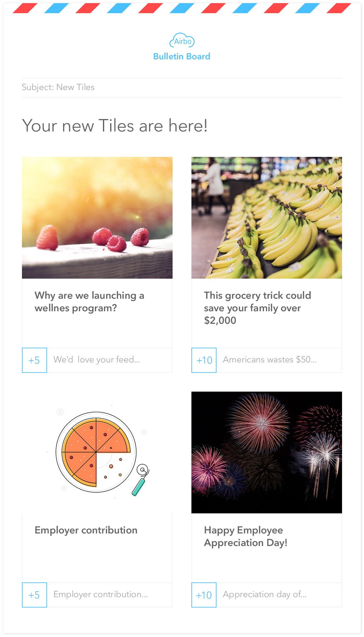The image size is (364, 637).
Task: Click the 'Your new Tiles are here!' headline
Action: (115, 126)
